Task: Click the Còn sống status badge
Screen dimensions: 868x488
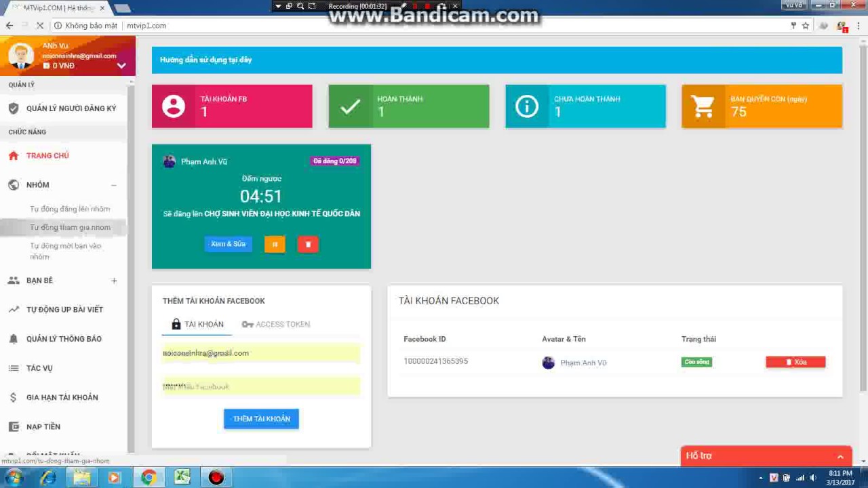Action: pos(696,362)
